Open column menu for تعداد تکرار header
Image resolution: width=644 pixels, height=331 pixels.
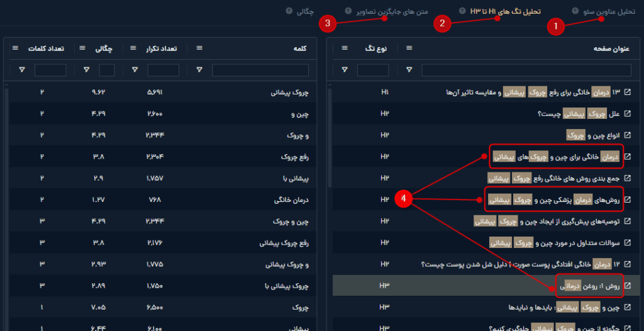pyautogui.click(x=133, y=48)
